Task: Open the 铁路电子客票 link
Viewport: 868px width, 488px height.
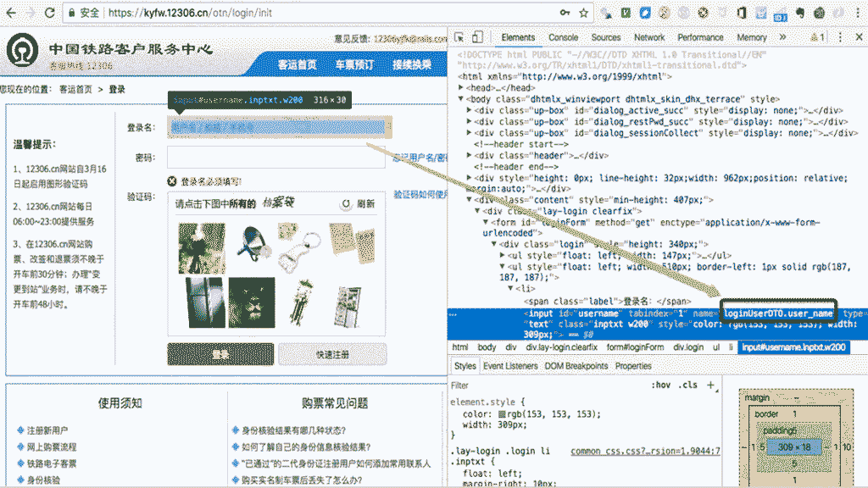Action: click(52, 463)
